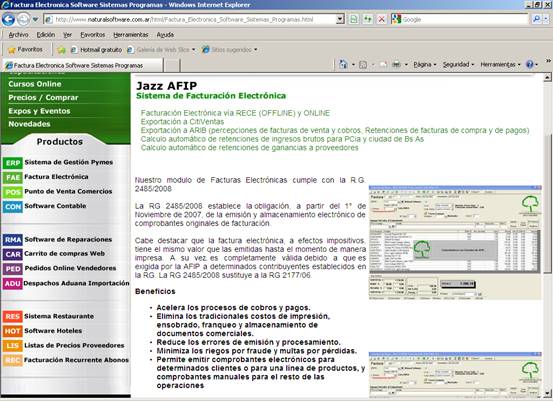This screenshot has height=401, width=553.
Task: Click the browser Forward arrow button
Action: [23, 19]
